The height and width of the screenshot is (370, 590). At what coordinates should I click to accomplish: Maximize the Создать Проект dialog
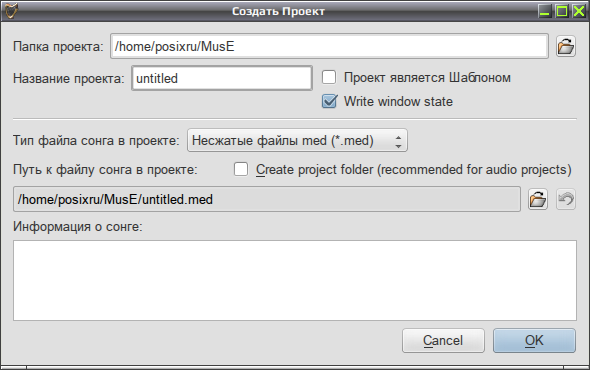click(x=562, y=11)
